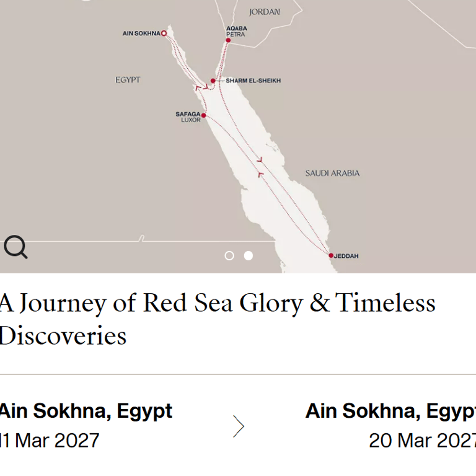Click the departure date 11 Mar 2027
Viewport: 476px width, 476px height.
[x=50, y=440]
